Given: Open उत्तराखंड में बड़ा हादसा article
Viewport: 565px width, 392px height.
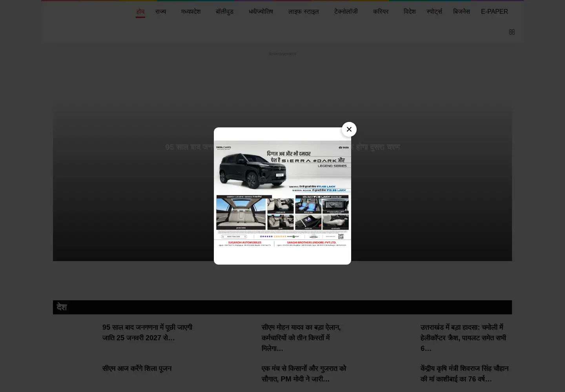Looking at the screenshot, I should [463, 338].
